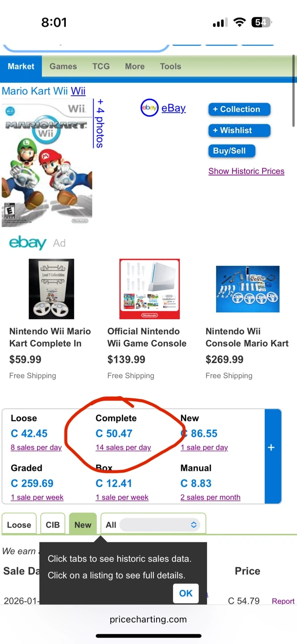Open the +4 photos link

coord(99,123)
